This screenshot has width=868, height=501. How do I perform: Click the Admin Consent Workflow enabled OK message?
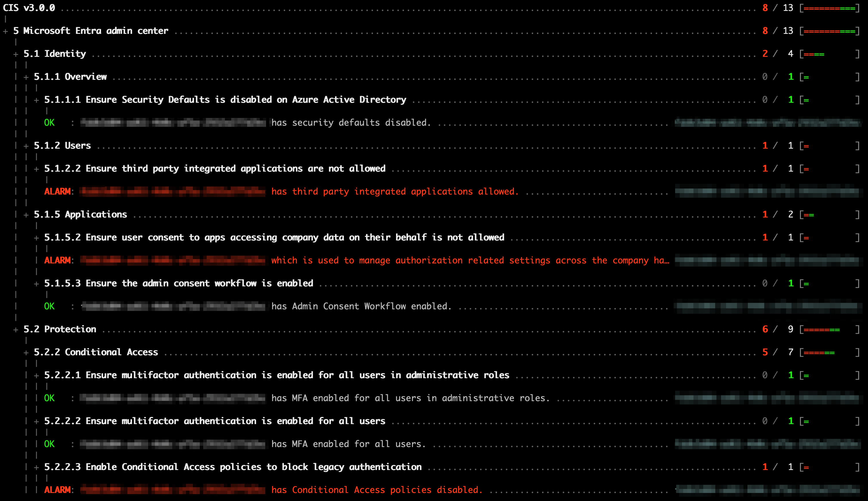pyautogui.click(x=361, y=306)
